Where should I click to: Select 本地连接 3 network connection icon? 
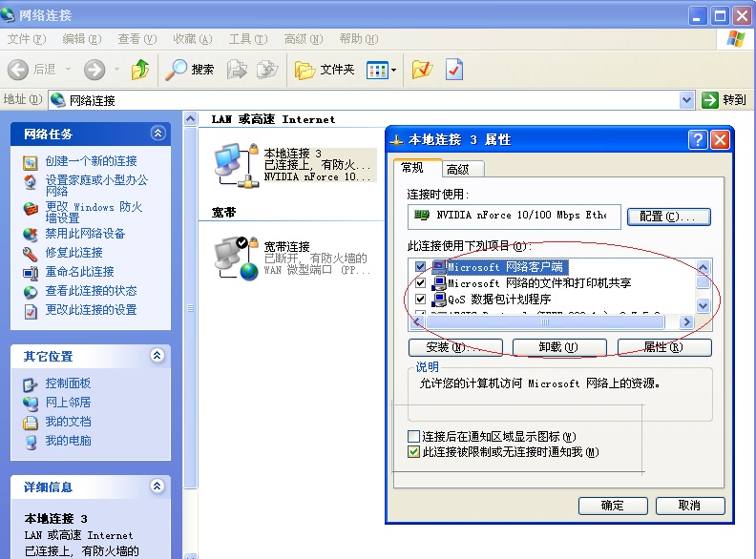[x=237, y=165]
